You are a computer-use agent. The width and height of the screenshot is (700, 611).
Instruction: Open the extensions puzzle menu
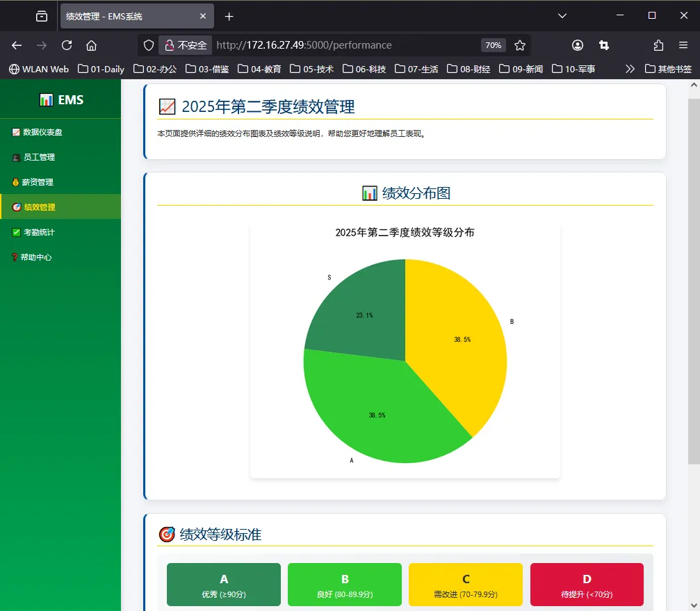click(x=658, y=45)
